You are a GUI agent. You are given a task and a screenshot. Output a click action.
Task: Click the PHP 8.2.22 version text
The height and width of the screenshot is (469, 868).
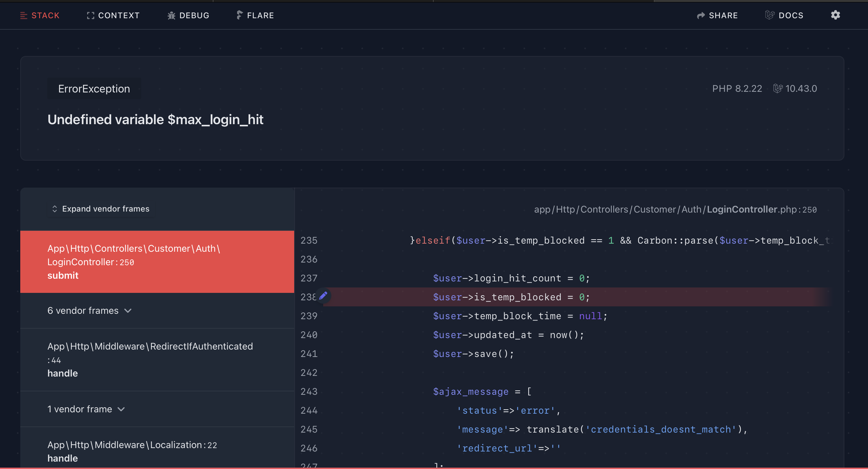pos(737,88)
